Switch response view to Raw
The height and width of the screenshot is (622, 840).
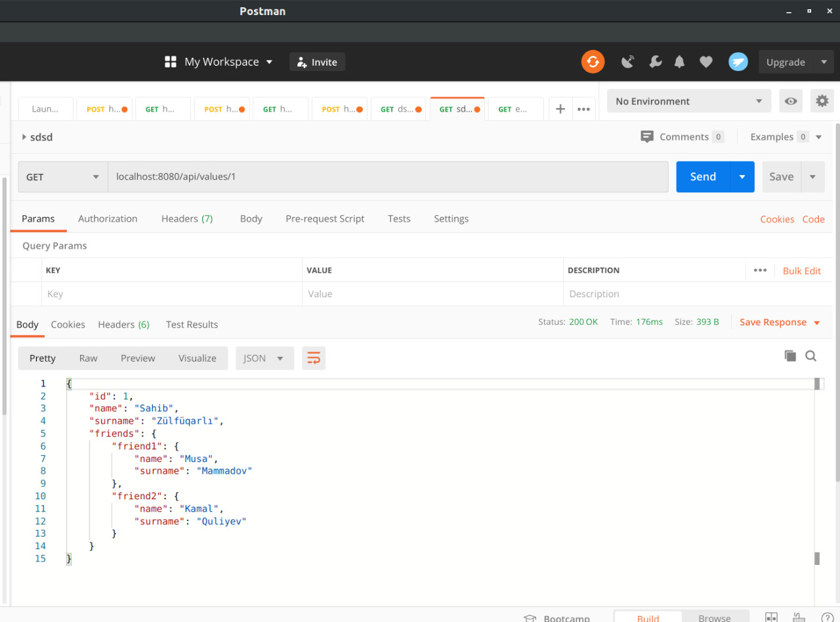(x=88, y=358)
